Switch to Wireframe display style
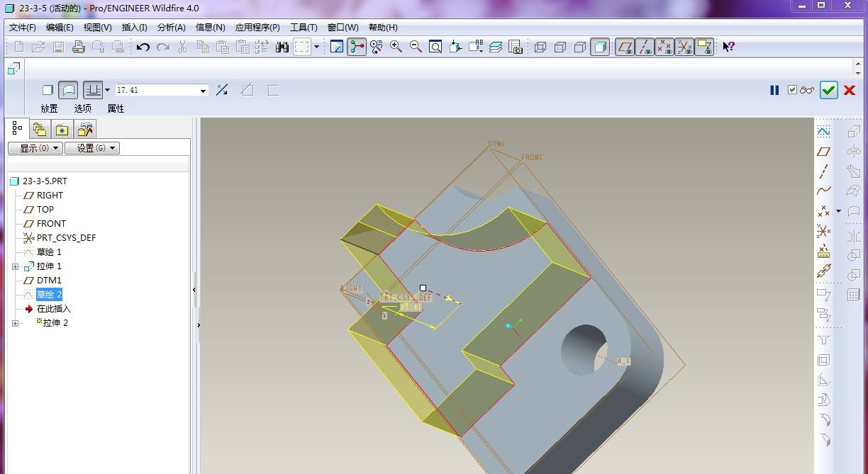This screenshot has height=474, width=868. pyautogui.click(x=540, y=47)
